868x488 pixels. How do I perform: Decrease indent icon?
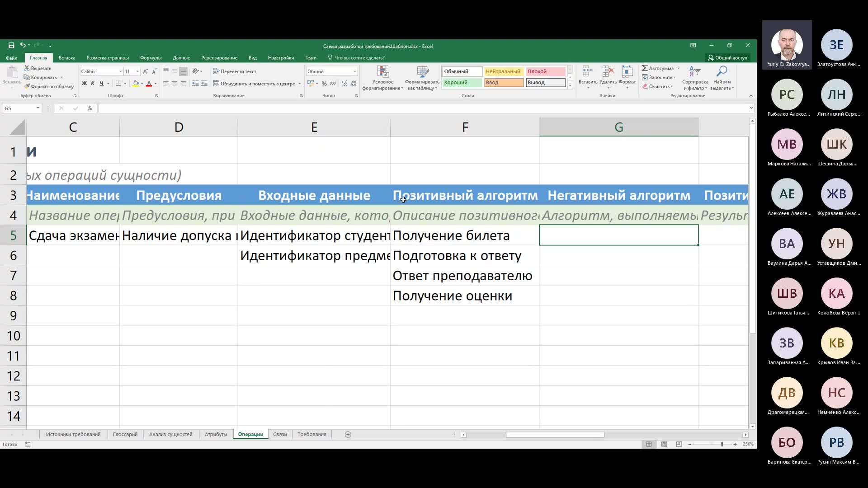[195, 84]
